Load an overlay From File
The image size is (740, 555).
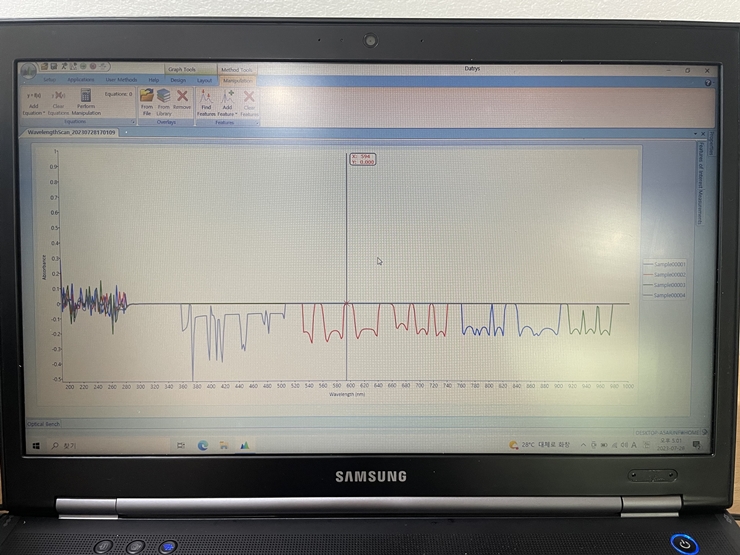tap(147, 98)
